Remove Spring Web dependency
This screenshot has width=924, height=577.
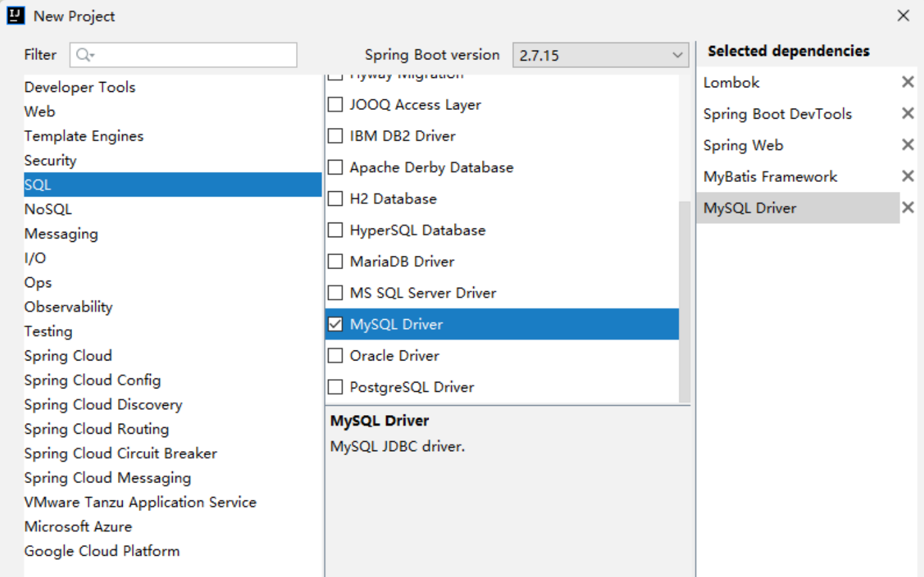pos(907,145)
